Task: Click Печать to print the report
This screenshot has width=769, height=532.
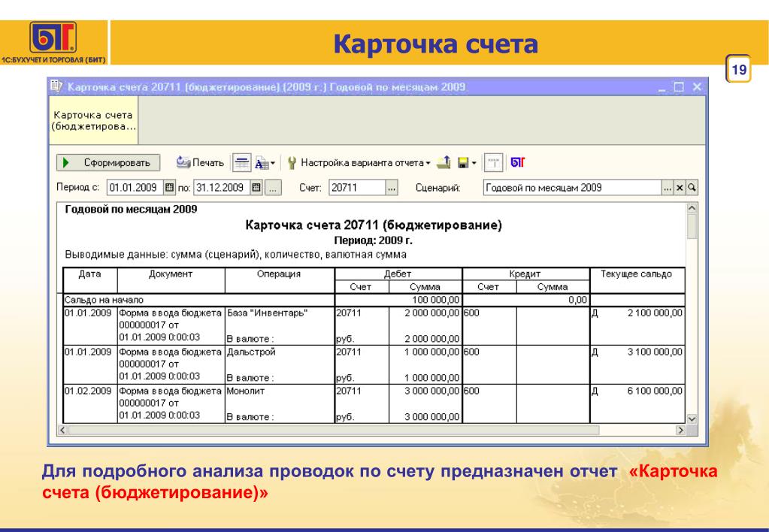Action: (x=200, y=162)
